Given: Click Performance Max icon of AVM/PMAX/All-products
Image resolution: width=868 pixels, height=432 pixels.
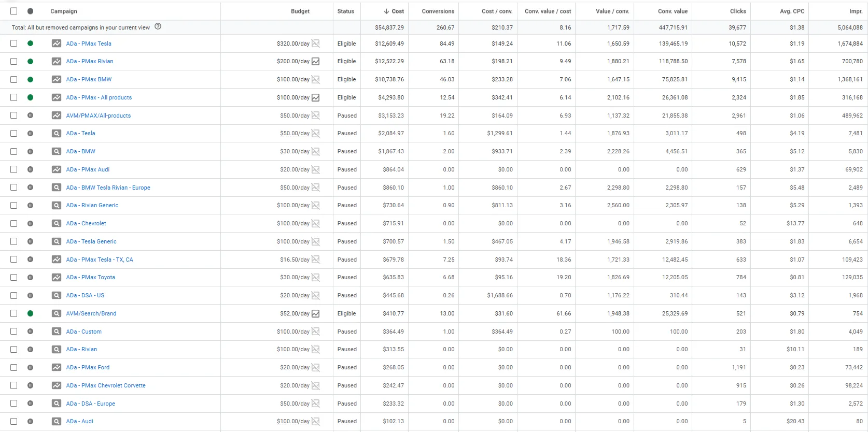Looking at the screenshot, I should pos(57,116).
